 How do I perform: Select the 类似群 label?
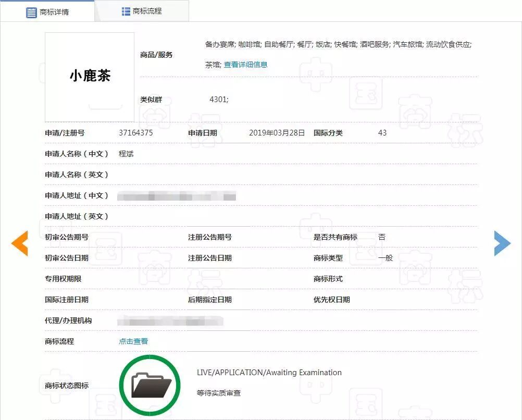tap(151, 99)
